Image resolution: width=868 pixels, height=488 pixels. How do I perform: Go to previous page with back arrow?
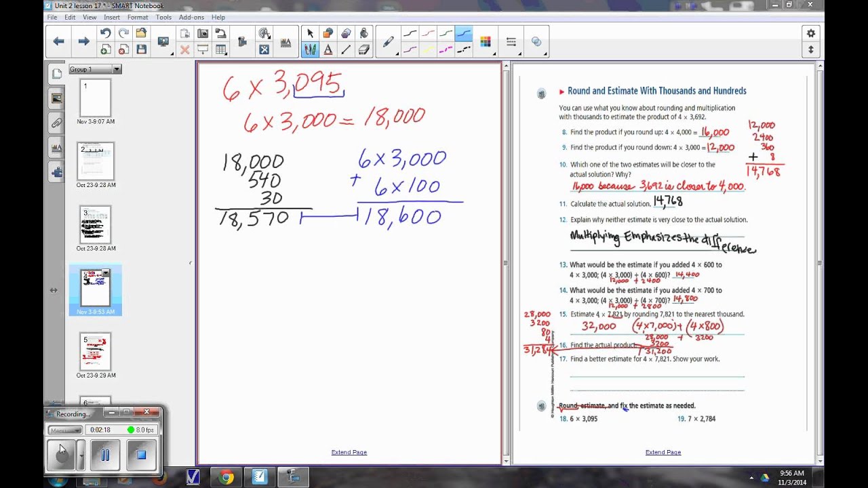pos(59,41)
